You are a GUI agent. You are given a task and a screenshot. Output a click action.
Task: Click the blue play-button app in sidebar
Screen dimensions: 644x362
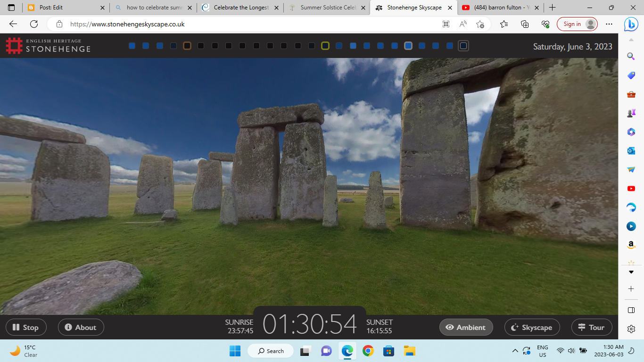631,226
